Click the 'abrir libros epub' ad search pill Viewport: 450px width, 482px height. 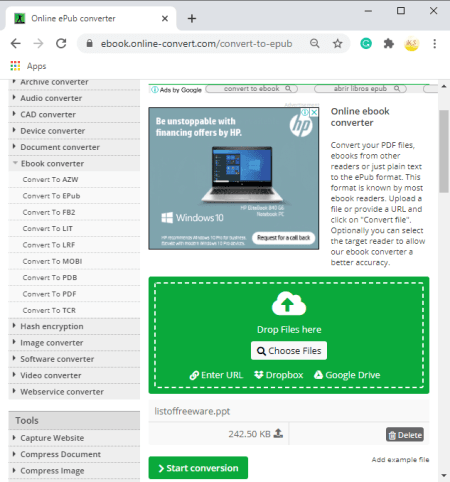(x=360, y=89)
